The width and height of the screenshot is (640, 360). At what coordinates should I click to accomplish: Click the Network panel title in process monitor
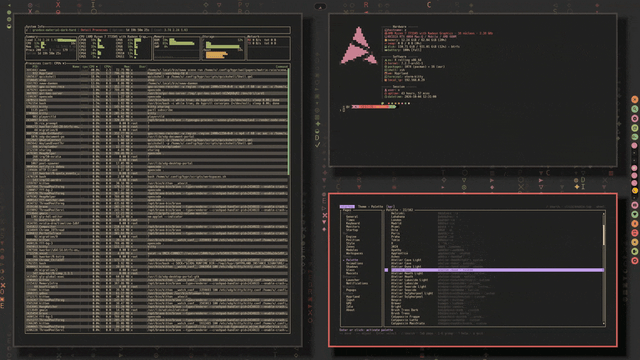coord(253,36)
